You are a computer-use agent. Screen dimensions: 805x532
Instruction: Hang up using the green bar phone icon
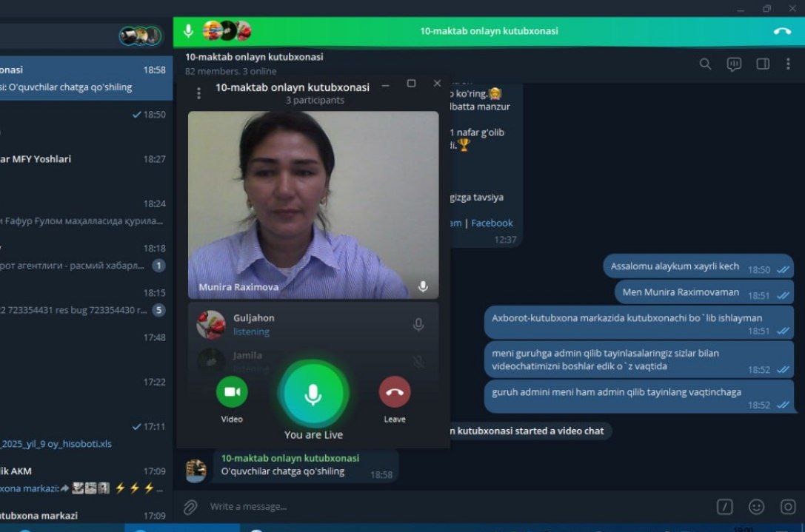[x=782, y=31]
